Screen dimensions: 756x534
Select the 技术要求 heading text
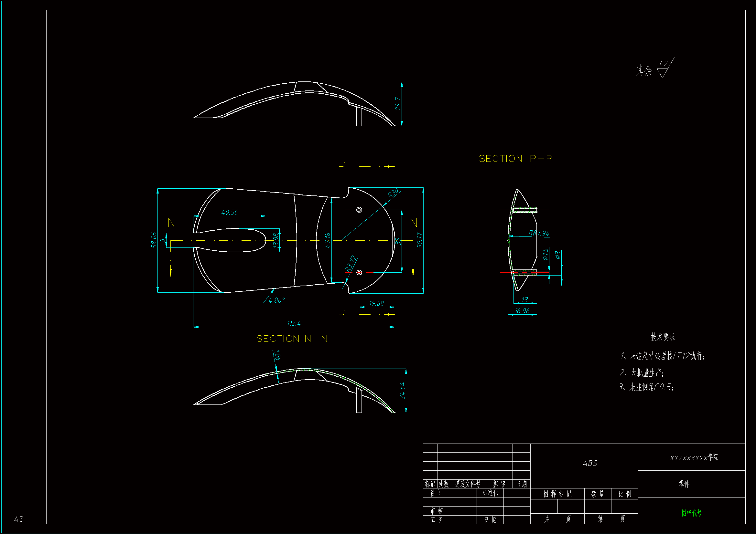click(663, 337)
